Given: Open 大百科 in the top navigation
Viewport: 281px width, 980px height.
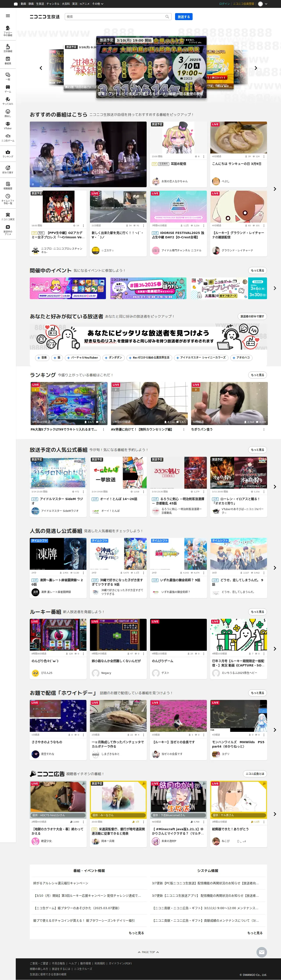Looking at the screenshot, I should 65,4.
